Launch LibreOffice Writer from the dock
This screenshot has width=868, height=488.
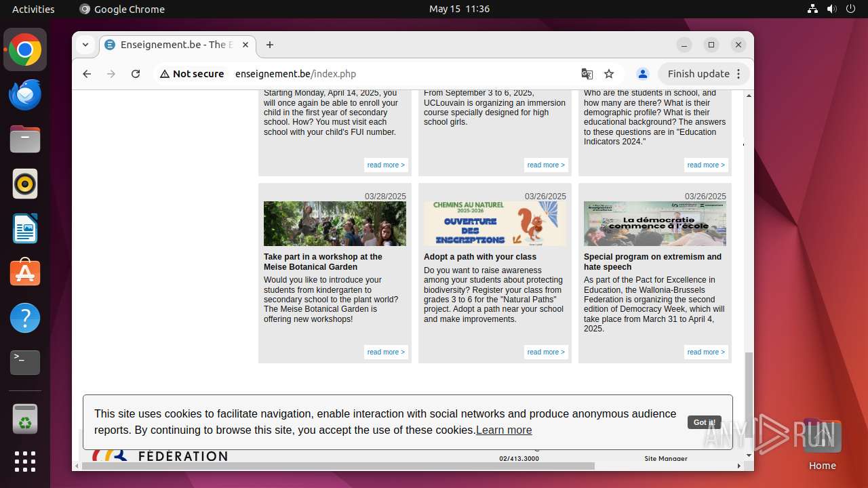click(x=25, y=228)
